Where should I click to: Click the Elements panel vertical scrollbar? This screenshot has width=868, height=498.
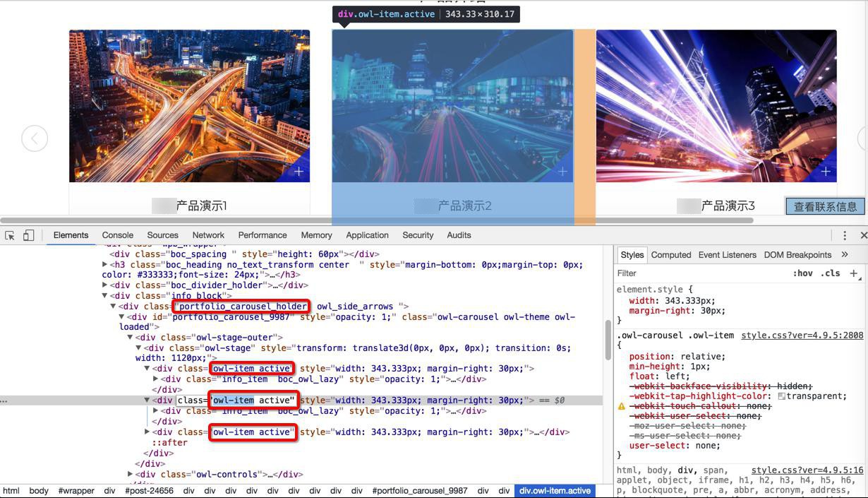[608, 340]
